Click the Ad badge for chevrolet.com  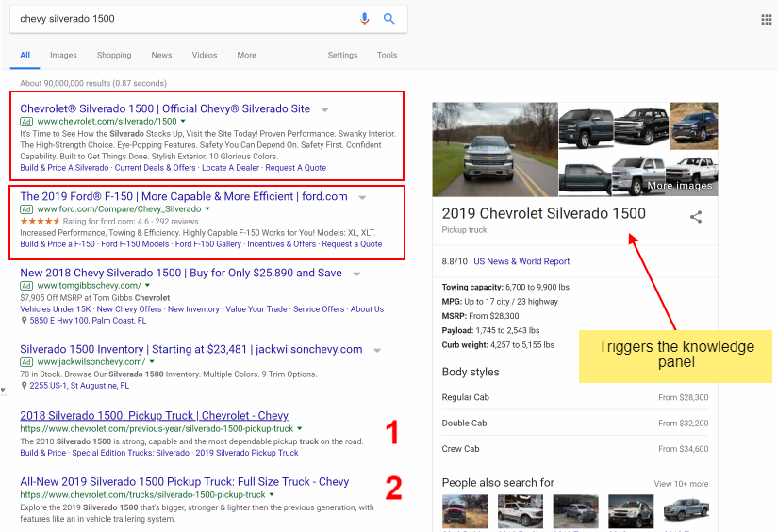[x=26, y=122]
